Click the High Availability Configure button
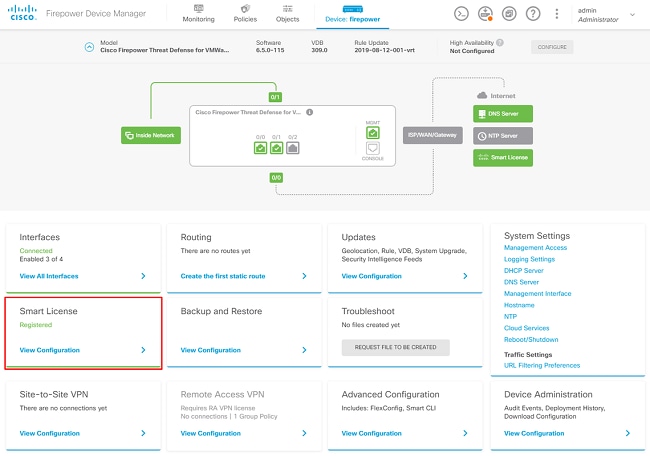This screenshot has height=456, width=650. [552, 47]
